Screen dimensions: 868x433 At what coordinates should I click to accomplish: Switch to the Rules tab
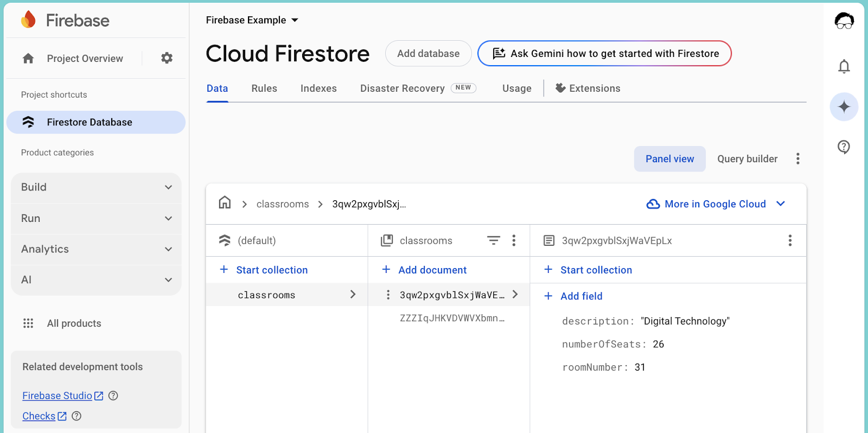coord(264,88)
